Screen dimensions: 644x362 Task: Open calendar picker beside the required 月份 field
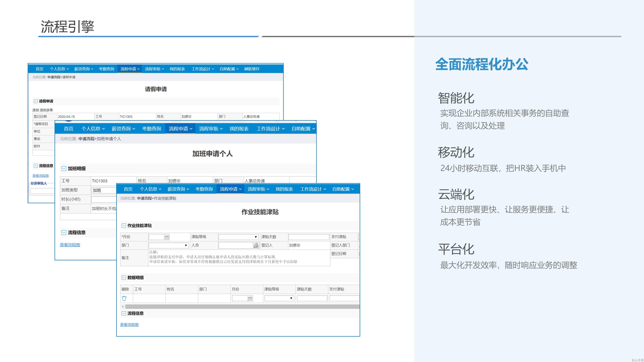167,237
